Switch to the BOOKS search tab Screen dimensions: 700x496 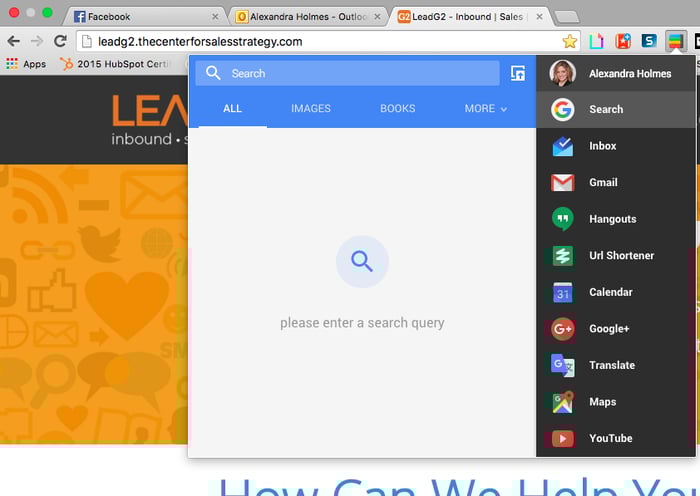click(397, 109)
